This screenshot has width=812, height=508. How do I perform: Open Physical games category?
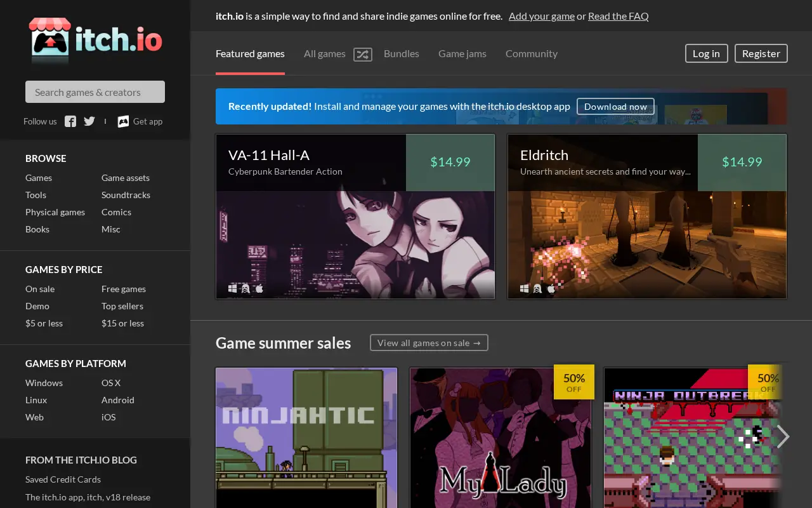pyautogui.click(x=55, y=212)
